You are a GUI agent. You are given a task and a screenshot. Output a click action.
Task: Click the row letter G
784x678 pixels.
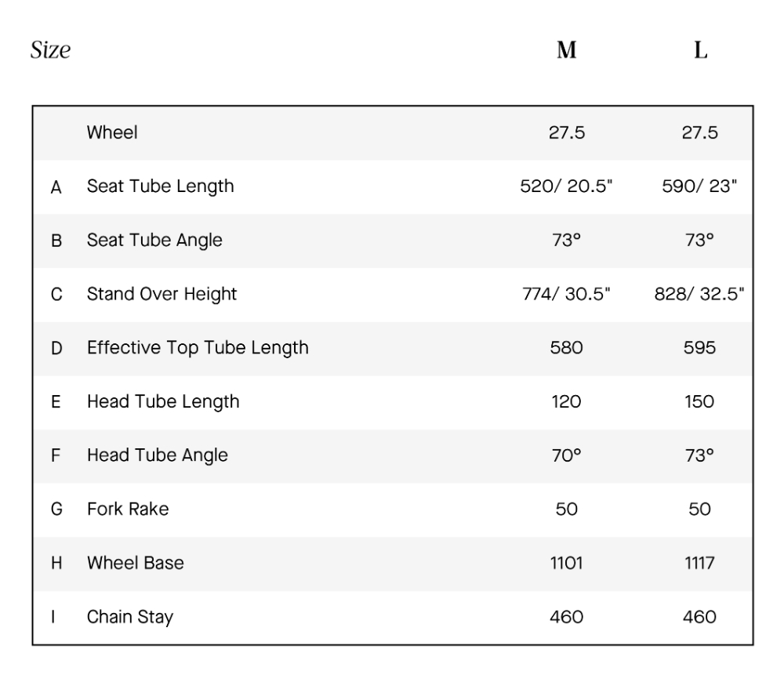[56, 509]
